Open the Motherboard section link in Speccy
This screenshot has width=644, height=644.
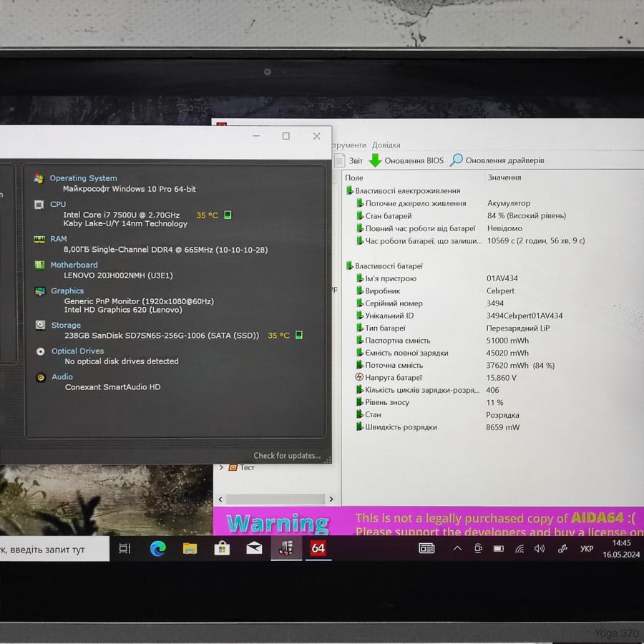click(x=74, y=265)
